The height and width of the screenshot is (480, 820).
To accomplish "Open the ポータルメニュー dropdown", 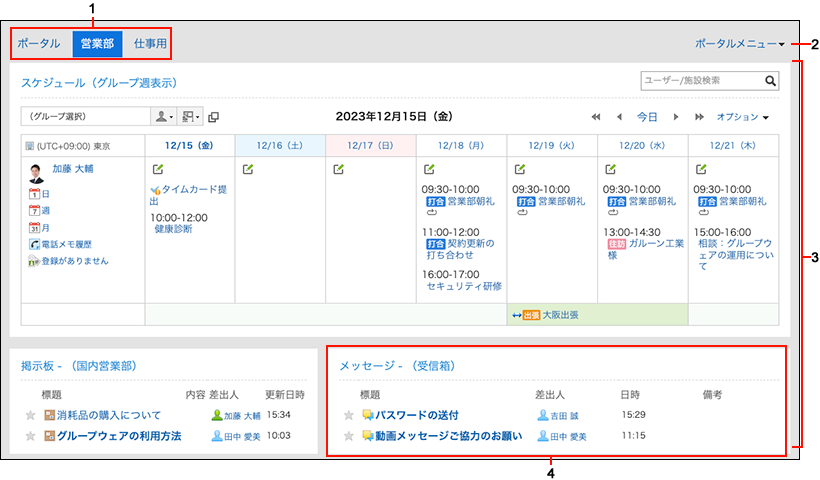I will coord(740,44).
